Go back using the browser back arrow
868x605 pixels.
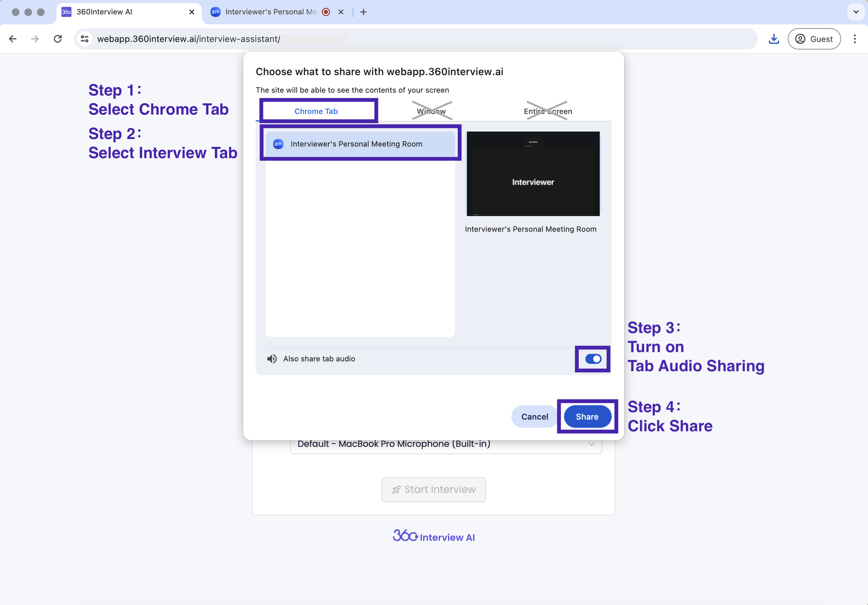coord(13,39)
